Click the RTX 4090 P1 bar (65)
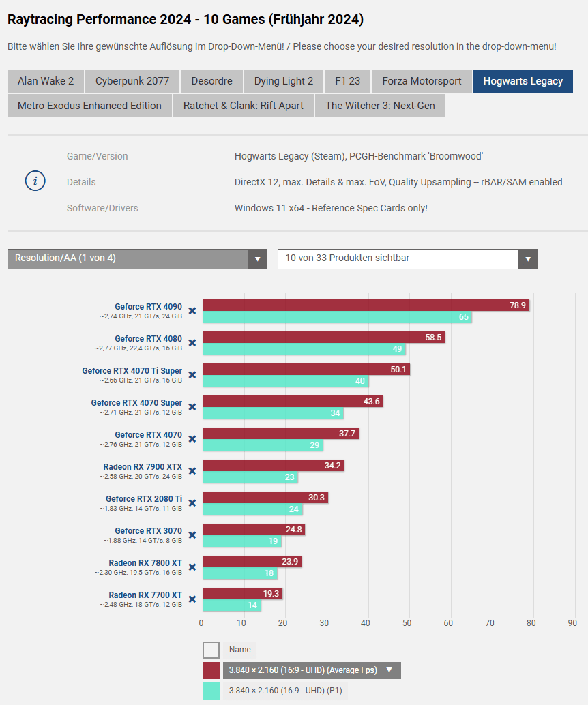Screen dimensions: 588x705 pyautogui.click(x=337, y=317)
